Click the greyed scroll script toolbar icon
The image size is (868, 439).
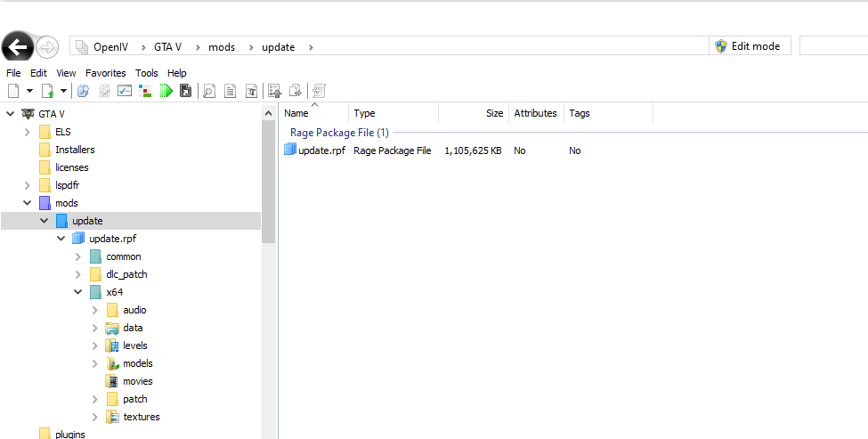[320, 91]
